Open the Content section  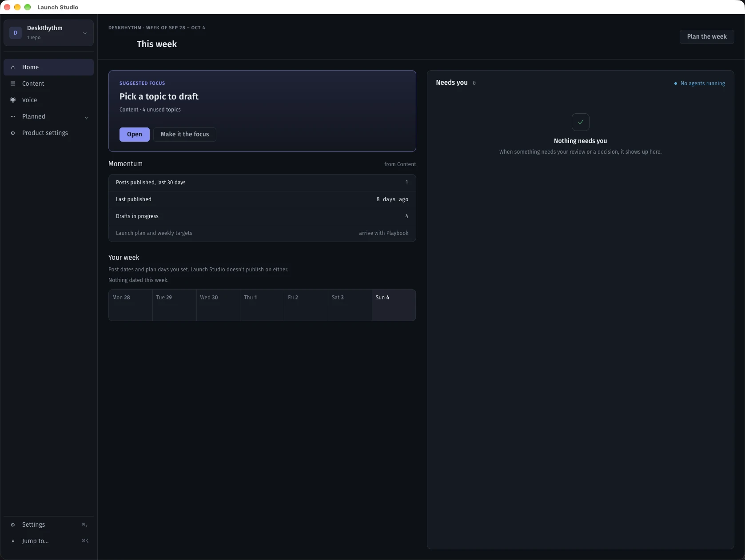tap(49, 83)
